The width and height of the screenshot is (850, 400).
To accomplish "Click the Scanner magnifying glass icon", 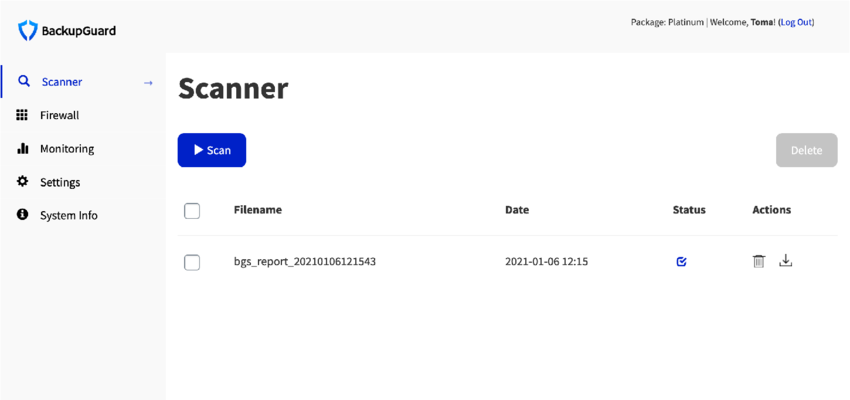I will pyautogui.click(x=24, y=82).
